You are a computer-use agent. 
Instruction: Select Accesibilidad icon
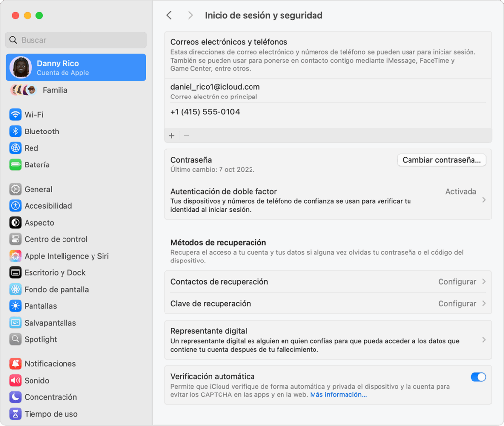[15, 206]
